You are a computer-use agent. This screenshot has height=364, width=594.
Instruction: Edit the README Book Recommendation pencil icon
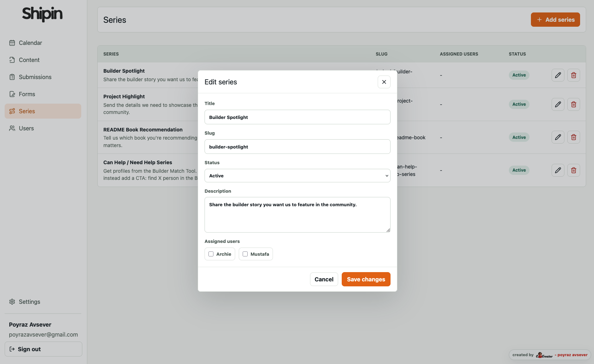[558, 137]
